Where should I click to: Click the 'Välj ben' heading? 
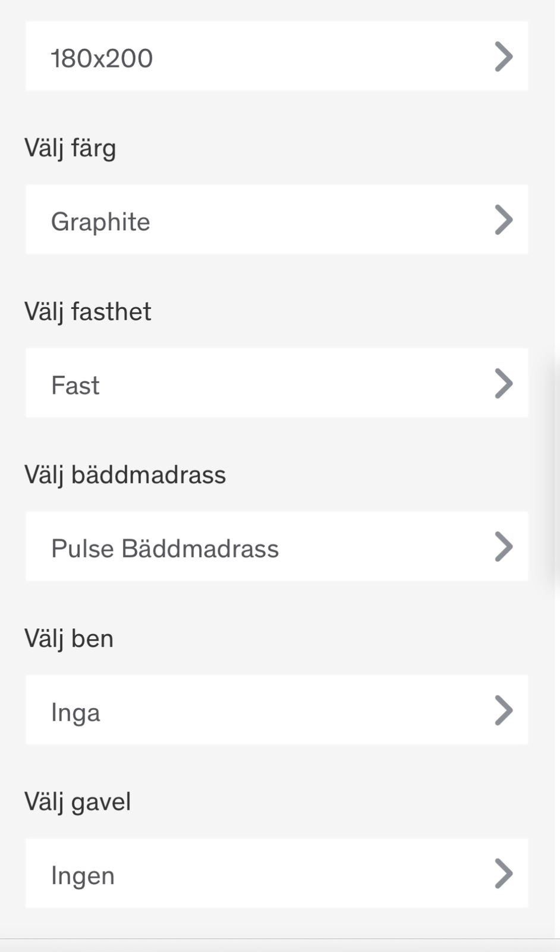pyautogui.click(x=69, y=638)
